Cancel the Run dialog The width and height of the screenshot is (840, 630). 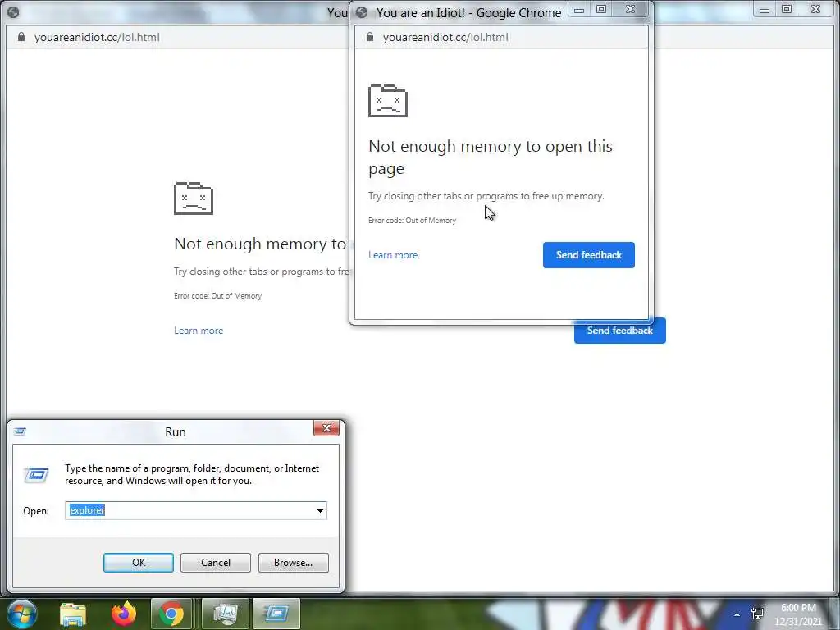(x=216, y=563)
